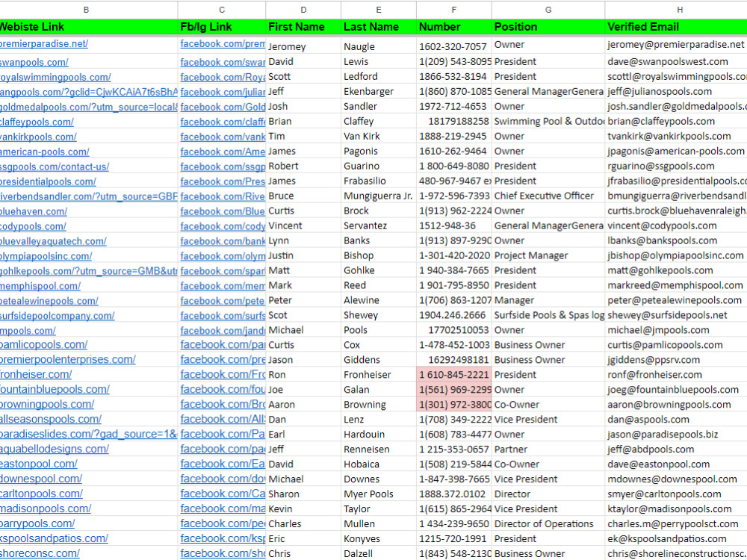Open Facebook link in Jeromey Naugle's row
Image resolution: width=747 pixels, height=560 pixels.
[x=223, y=44]
